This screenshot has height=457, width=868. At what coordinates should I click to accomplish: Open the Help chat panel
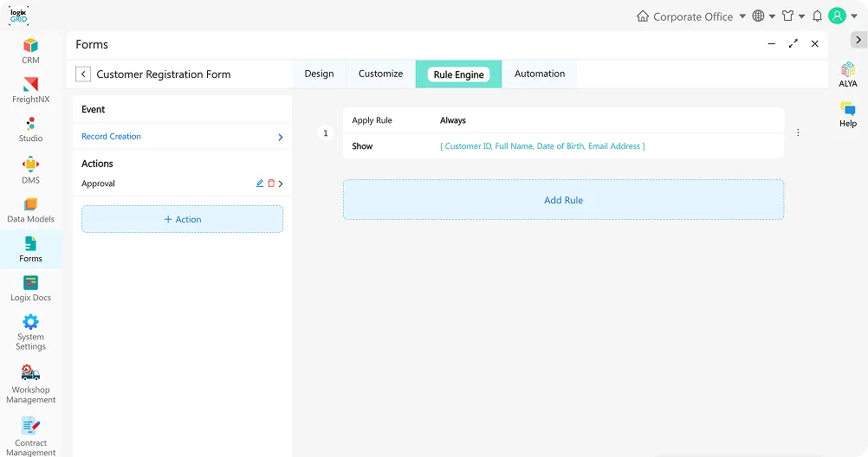click(x=847, y=114)
